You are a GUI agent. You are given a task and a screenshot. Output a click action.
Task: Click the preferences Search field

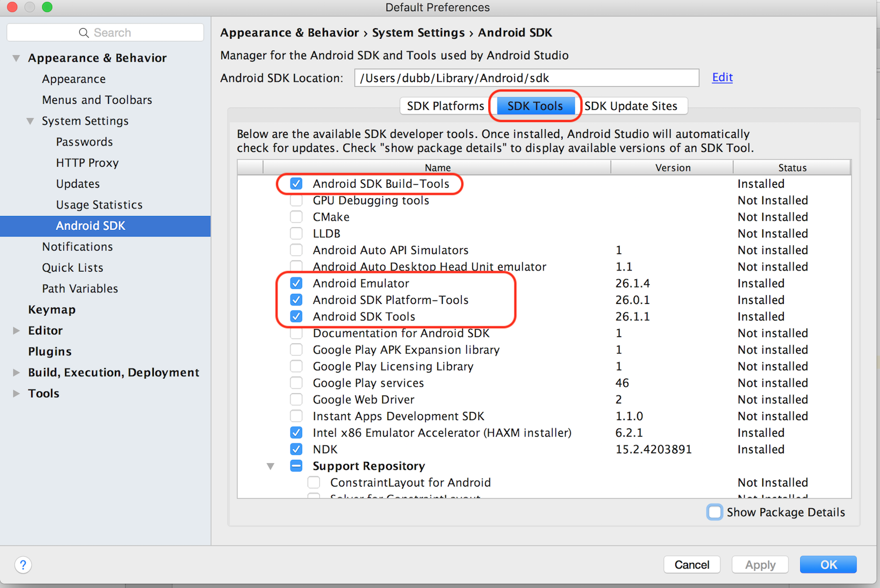[106, 33]
